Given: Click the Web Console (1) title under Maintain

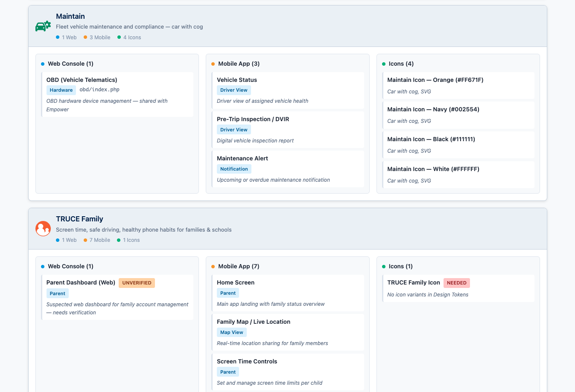Looking at the screenshot, I should (70, 64).
